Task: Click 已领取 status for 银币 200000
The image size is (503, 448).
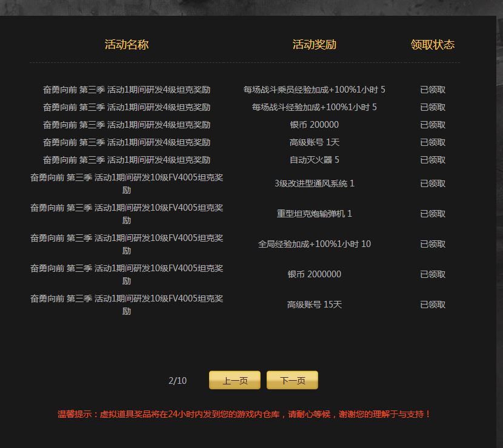Action: click(x=433, y=125)
